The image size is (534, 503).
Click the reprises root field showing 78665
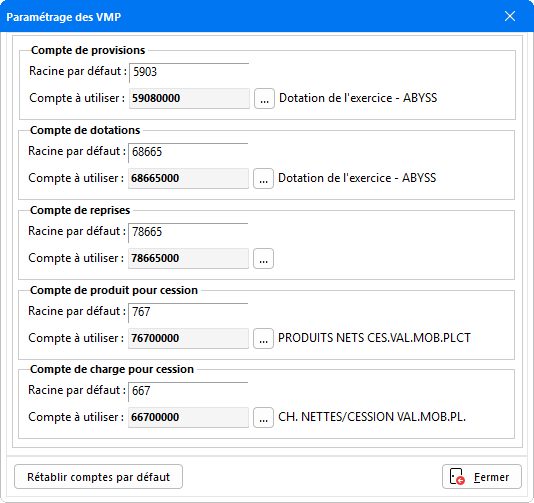[x=188, y=232]
